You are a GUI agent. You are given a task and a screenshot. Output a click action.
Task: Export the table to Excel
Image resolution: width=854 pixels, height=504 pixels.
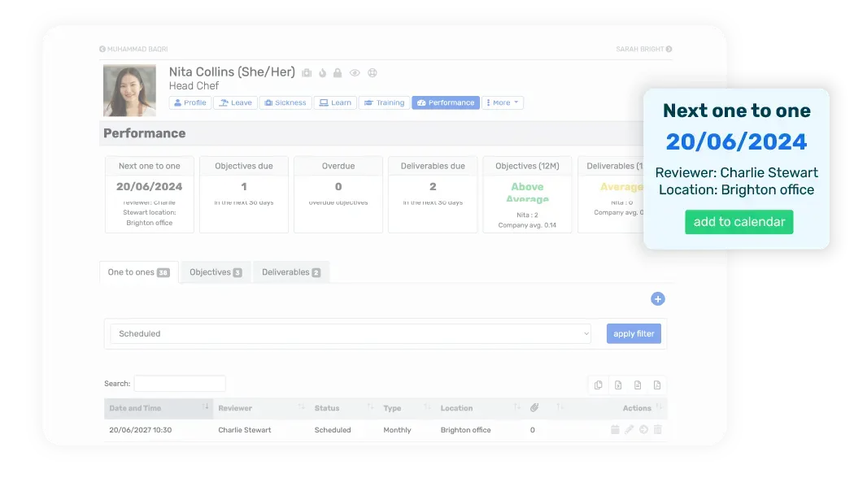618,385
